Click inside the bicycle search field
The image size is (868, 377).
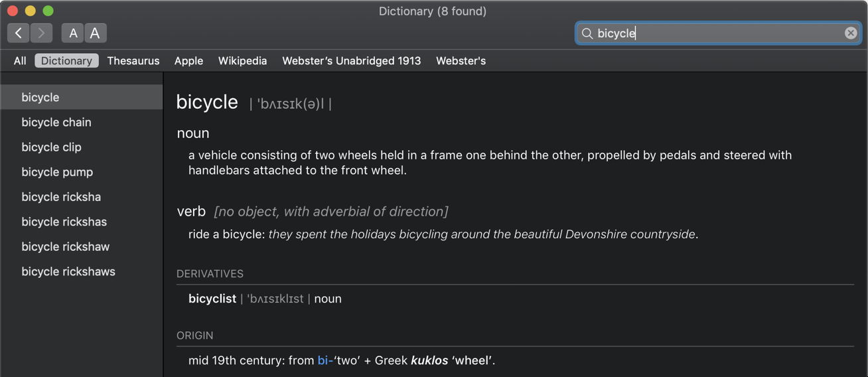(x=717, y=33)
